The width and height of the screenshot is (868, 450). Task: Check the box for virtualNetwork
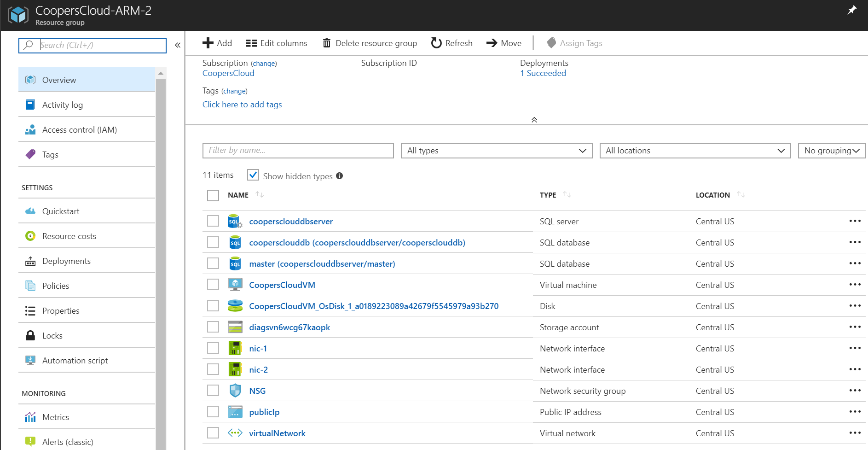click(x=213, y=433)
